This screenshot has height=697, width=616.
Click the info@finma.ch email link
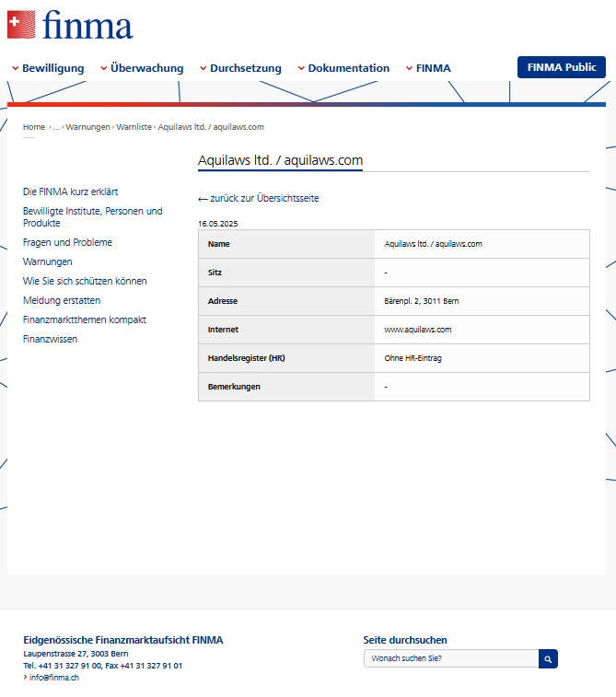click(53, 678)
